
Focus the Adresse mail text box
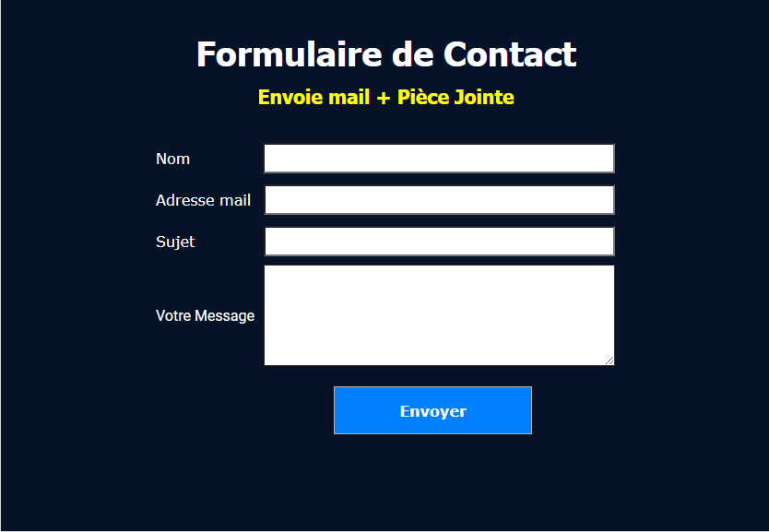point(439,200)
